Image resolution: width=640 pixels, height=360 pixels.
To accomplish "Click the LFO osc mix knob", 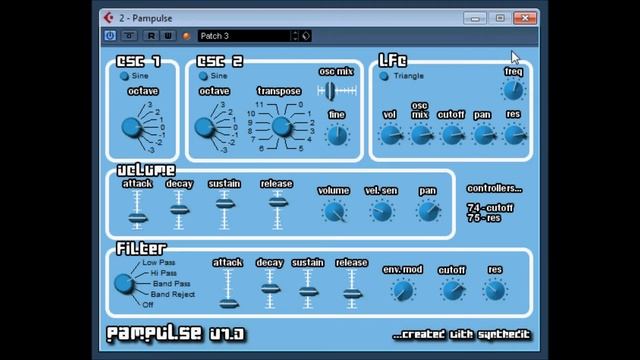I will (421, 135).
